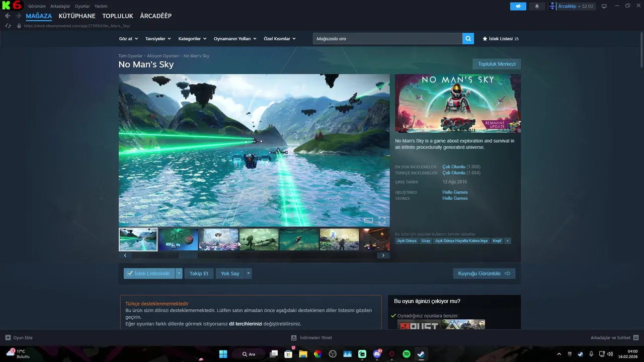Open the Yardım menu
The image size is (644, 362).
point(101,6)
